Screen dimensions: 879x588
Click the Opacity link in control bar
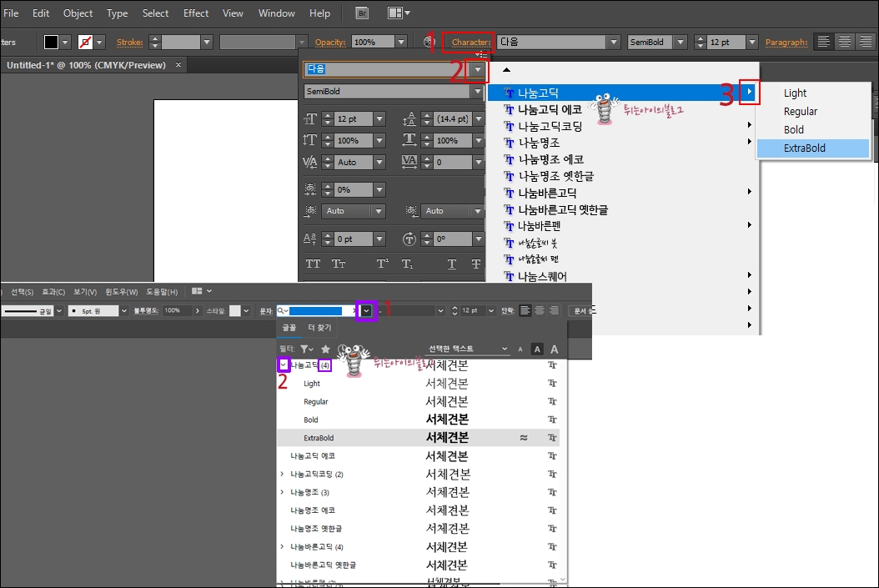click(329, 42)
